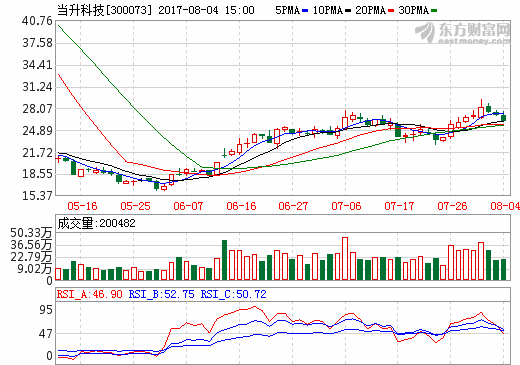Click the 06-16 date label
The width and height of the screenshot is (520, 365).
point(241,206)
